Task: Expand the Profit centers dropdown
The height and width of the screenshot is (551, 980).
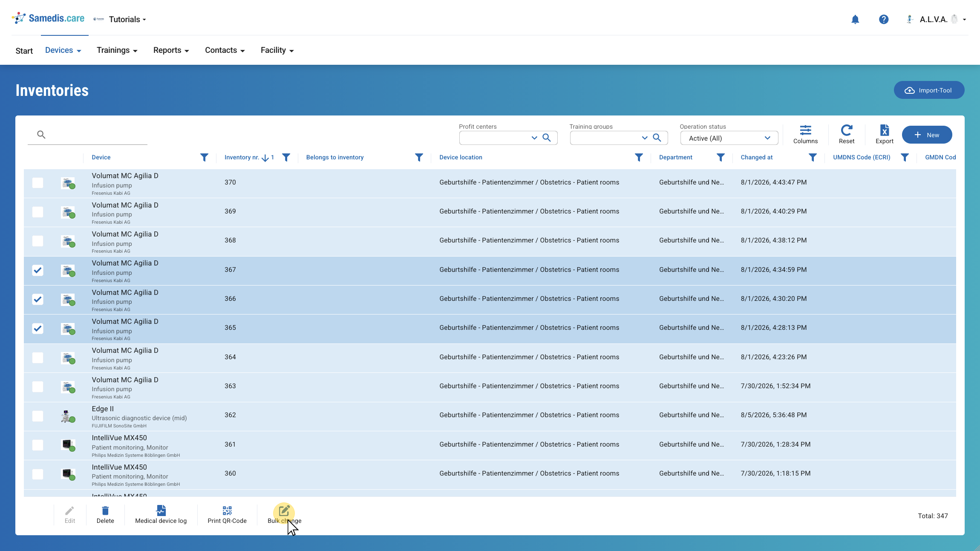Action: (x=534, y=138)
